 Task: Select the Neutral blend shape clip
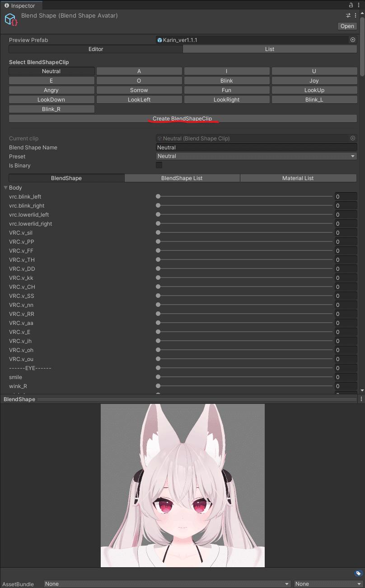[51, 71]
